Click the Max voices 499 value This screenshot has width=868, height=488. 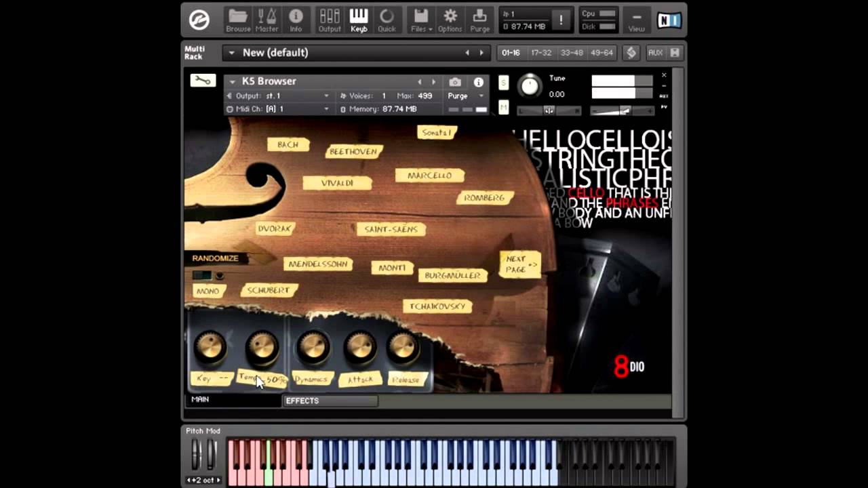[425, 96]
